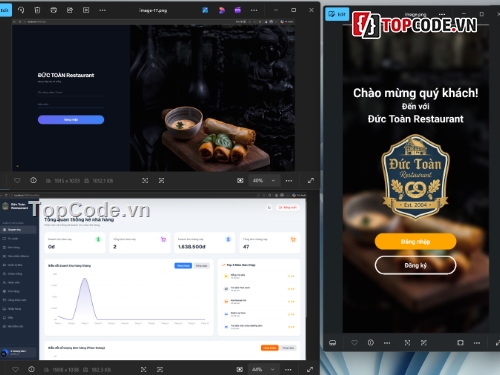Click logout button in dashboard header
Viewport: 500px width, 375px height.
pyautogui.click(x=287, y=207)
